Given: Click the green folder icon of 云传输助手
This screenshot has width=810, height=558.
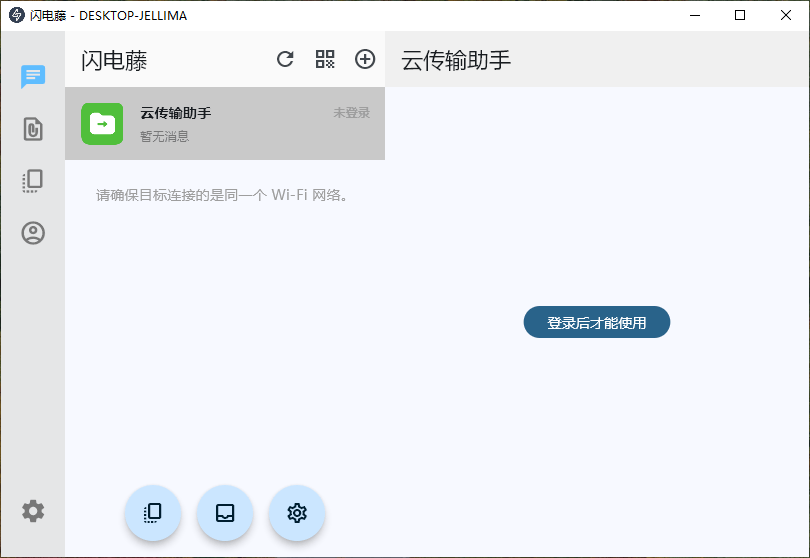Looking at the screenshot, I should [x=102, y=124].
